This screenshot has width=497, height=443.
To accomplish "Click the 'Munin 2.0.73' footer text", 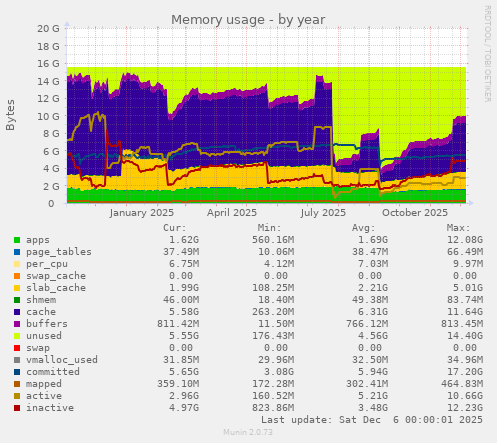I will [x=248, y=432].
